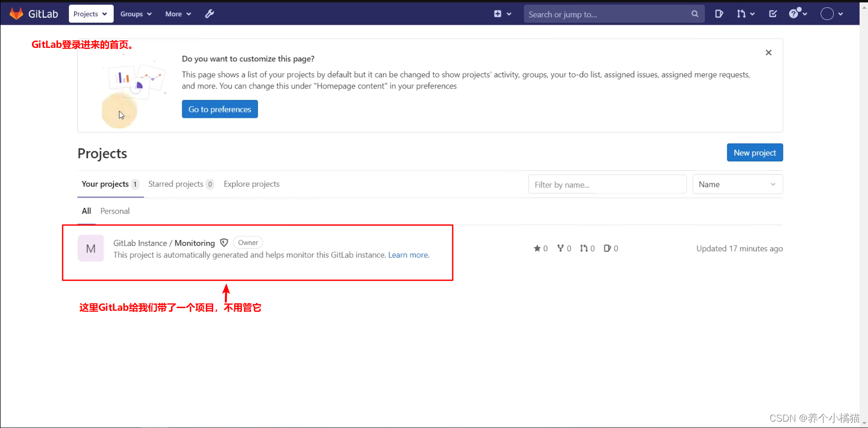Click the Owner badge
Screen dimensions: 868x428
248,242
